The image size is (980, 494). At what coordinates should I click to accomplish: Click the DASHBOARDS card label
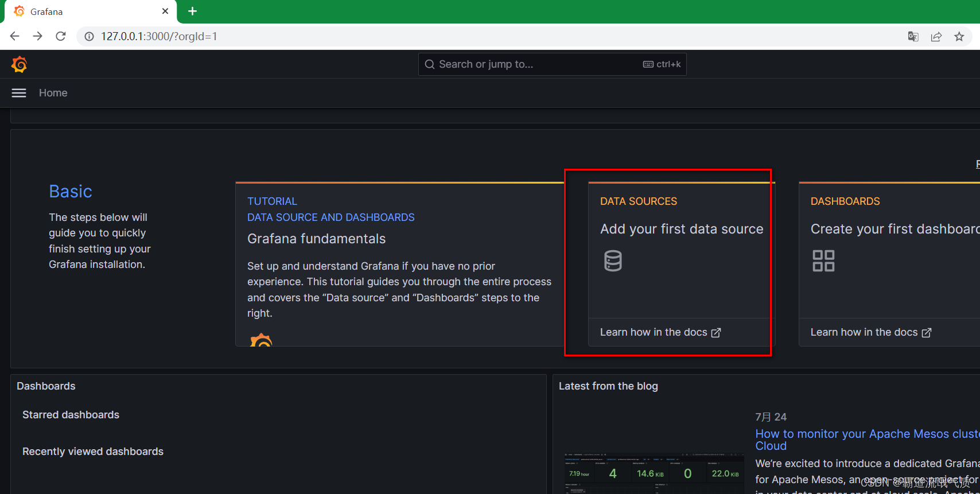pos(845,201)
